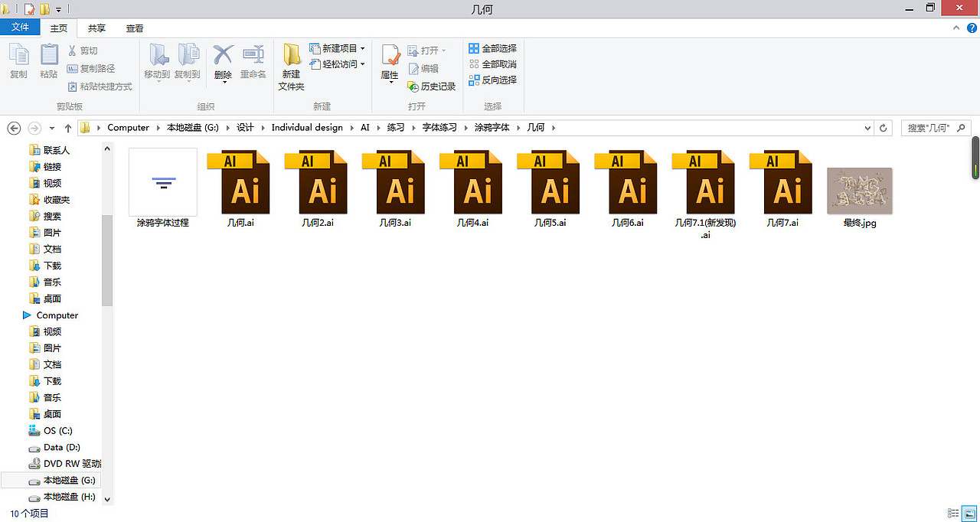The height and width of the screenshot is (522, 980).
Task: Click in the 搜索"几何" search box
Action: click(936, 128)
